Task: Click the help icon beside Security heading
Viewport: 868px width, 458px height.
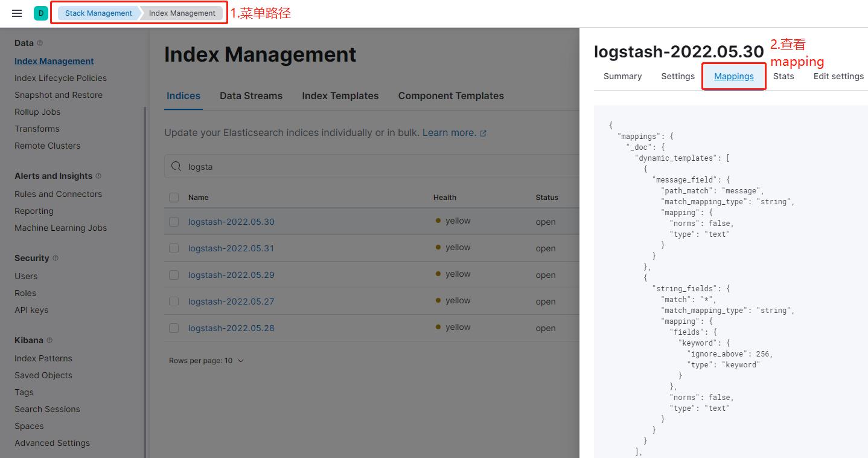Action: (56, 258)
